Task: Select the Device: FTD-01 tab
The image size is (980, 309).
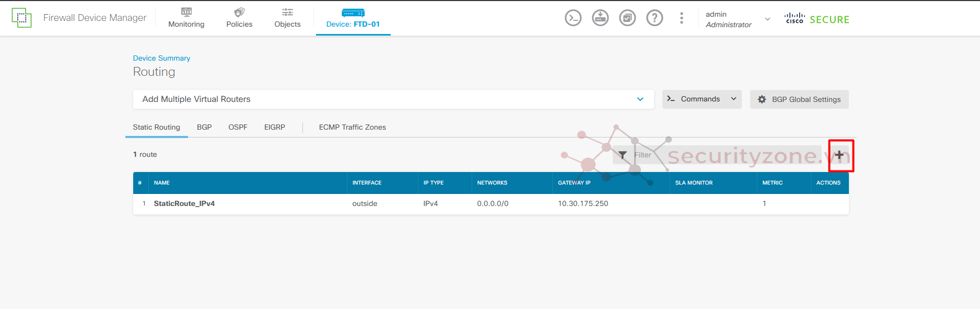Action: pos(353,18)
